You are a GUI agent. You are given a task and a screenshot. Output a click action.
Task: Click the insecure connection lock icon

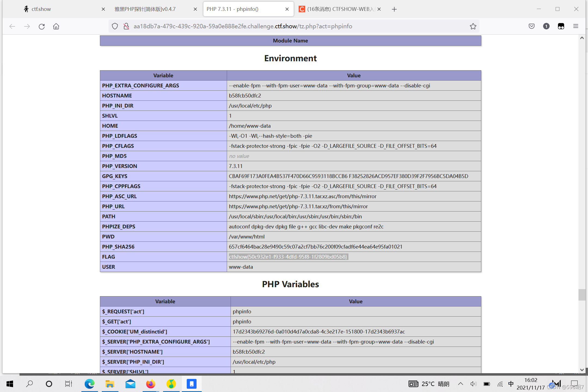pyautogui.click(x=126, y=26)
